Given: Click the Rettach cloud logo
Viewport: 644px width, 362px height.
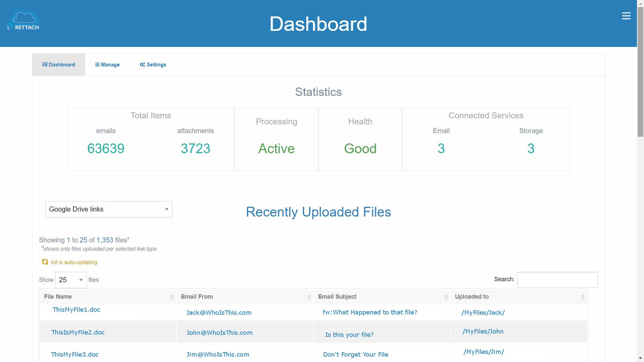Looking at the screenshot, I should (23, 20).
